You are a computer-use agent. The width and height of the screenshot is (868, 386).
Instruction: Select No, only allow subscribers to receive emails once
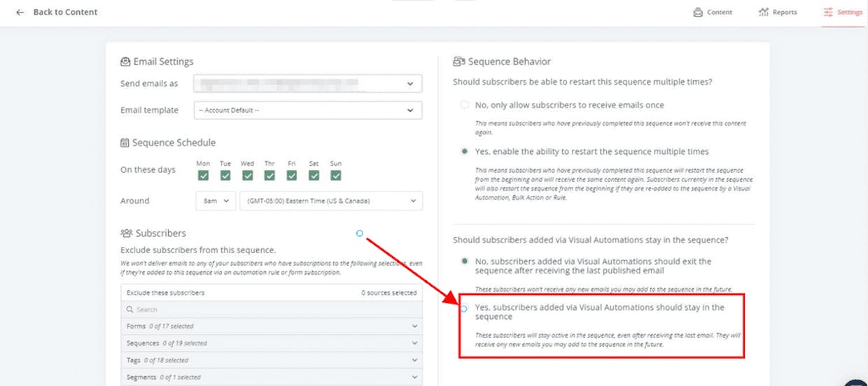point(464,105)
